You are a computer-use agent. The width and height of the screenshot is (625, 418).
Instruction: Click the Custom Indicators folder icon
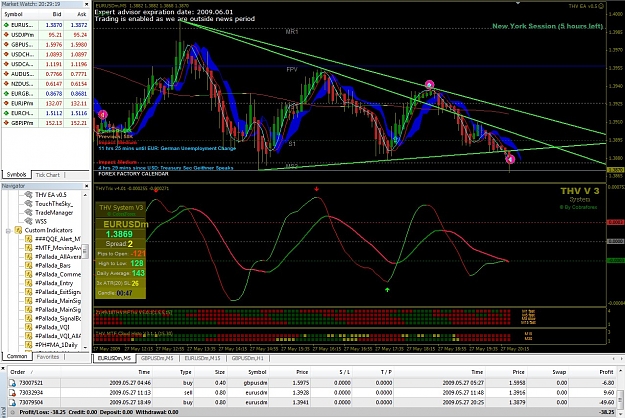click(x=18, y=230)
